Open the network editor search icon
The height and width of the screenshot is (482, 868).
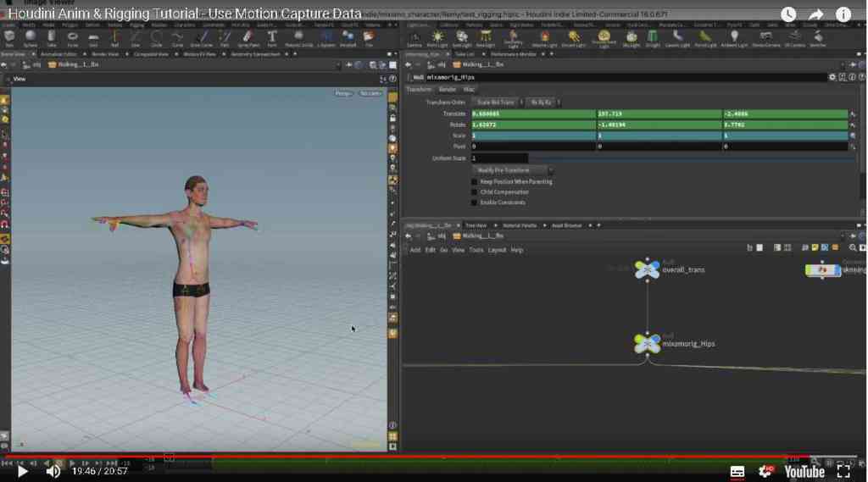pos(853,248)
